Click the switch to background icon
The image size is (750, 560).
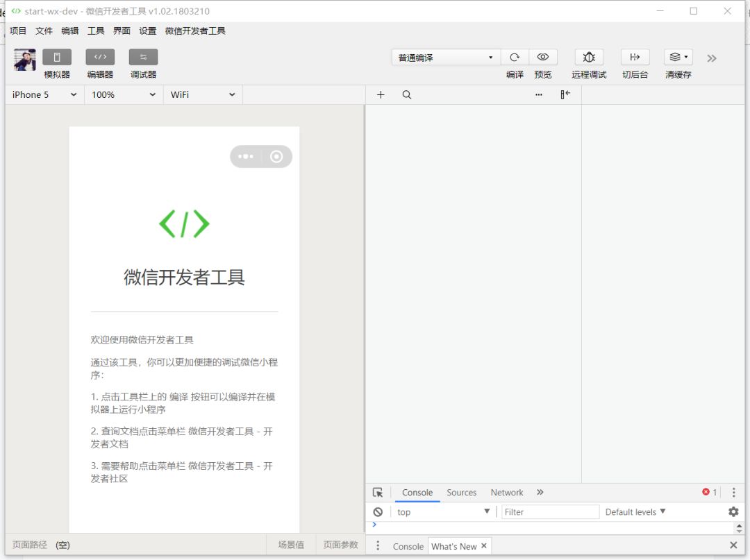[x=635, y=58]
